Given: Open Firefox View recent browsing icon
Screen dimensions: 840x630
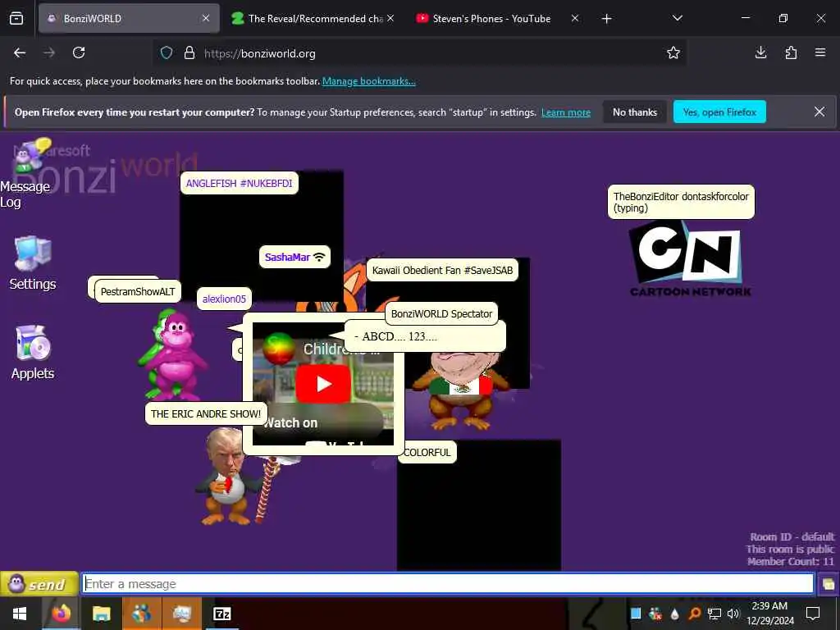Looking at the screenshot, I should point(16,18).
